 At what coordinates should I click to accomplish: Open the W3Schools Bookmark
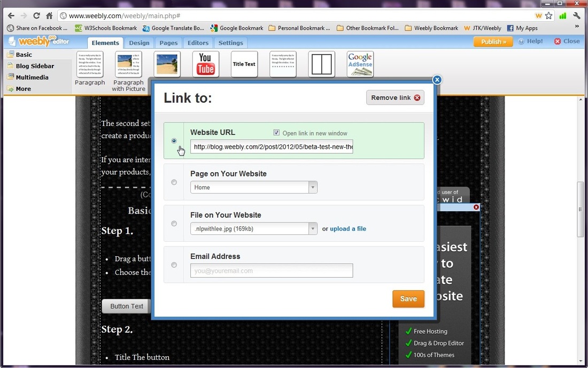[106, 28]
